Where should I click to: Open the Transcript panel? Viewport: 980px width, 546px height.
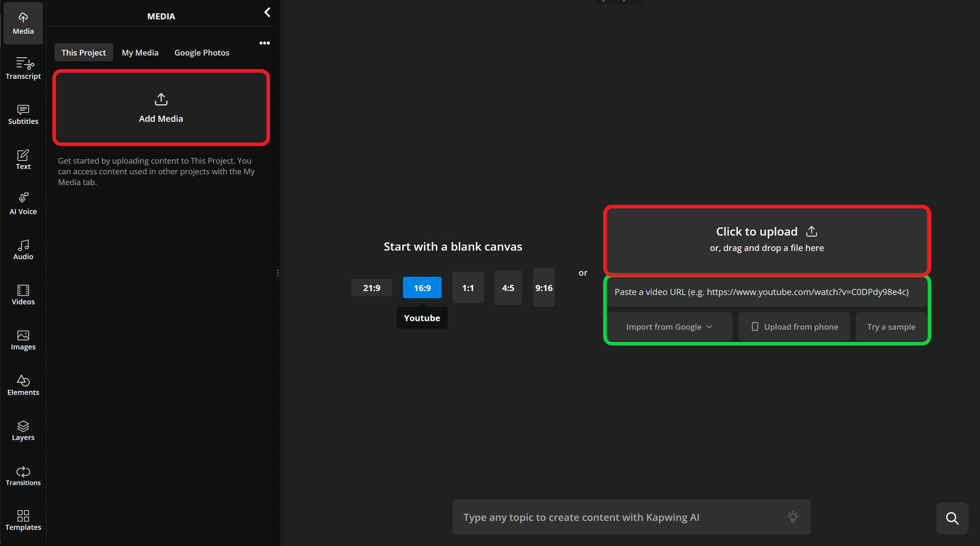click(x=23, y=69)
